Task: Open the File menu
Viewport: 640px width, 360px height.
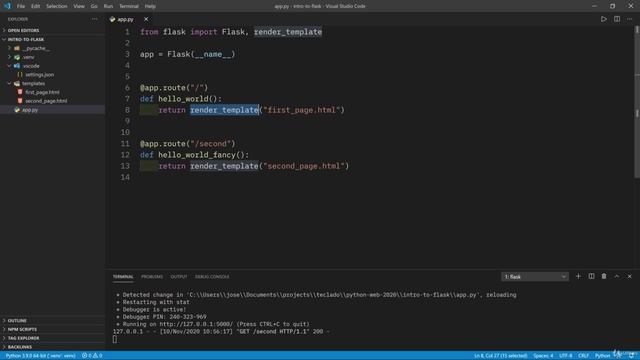Action: [x=21, y=6]
